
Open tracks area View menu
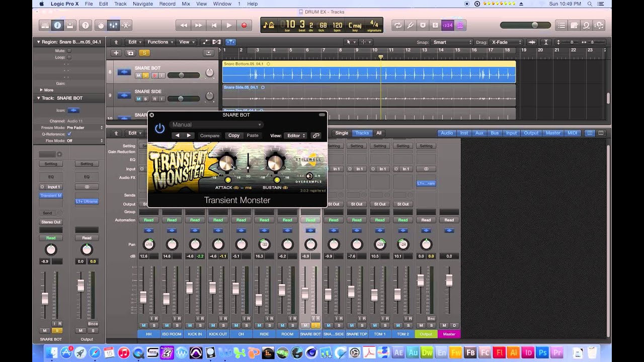click(186, 42)
